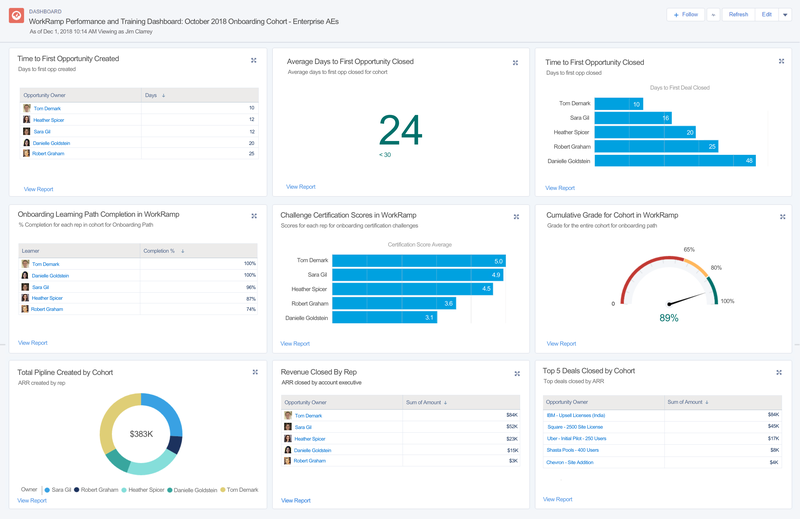Click Sara Gil's avatar in Revenue Closed By Rep table
Viewport: 800px width, 519px height.
288,427
